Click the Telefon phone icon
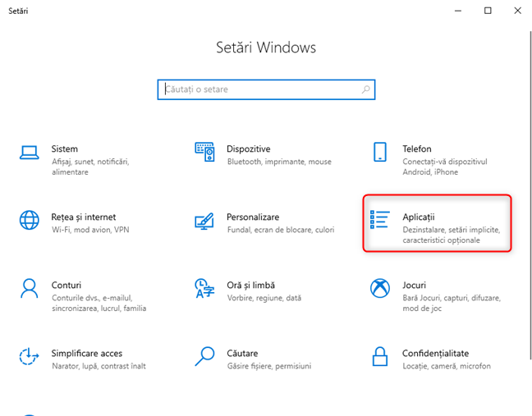Screen dimensions: 532x416 click(x=380, y=153)
